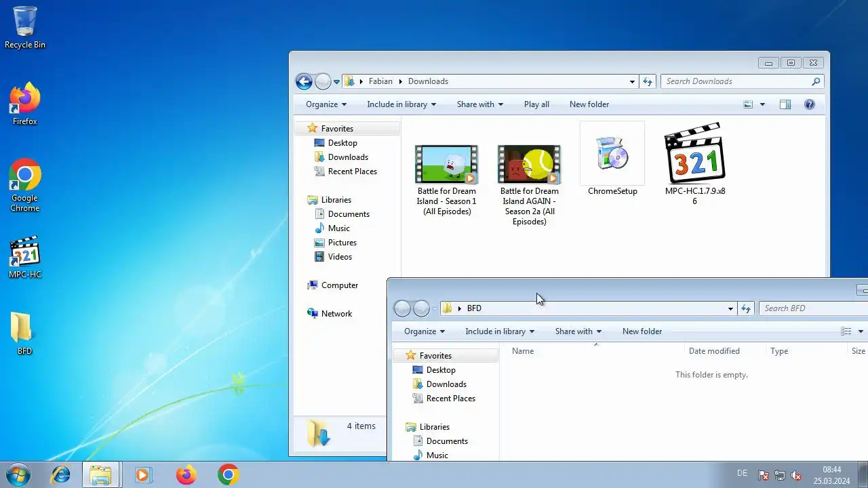Image resolution: width=868 pixels, height=488 pixels.
Task: Select Libraries in Downloads window sidebar
Action: click(x=336, y=200)
